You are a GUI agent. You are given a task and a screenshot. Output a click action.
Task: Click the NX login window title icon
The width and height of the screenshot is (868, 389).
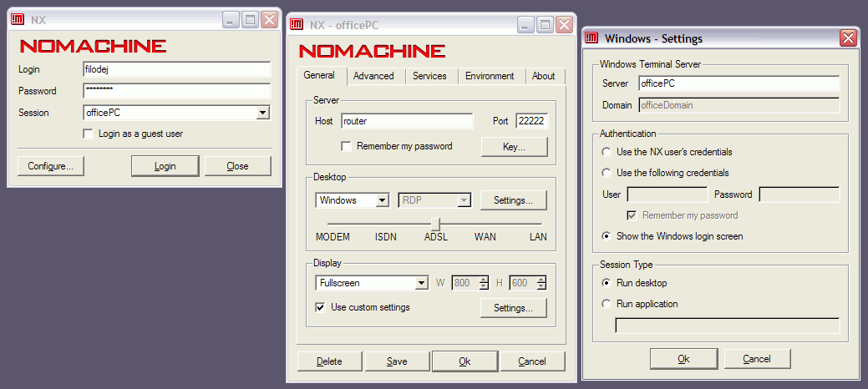coord(18,21)
